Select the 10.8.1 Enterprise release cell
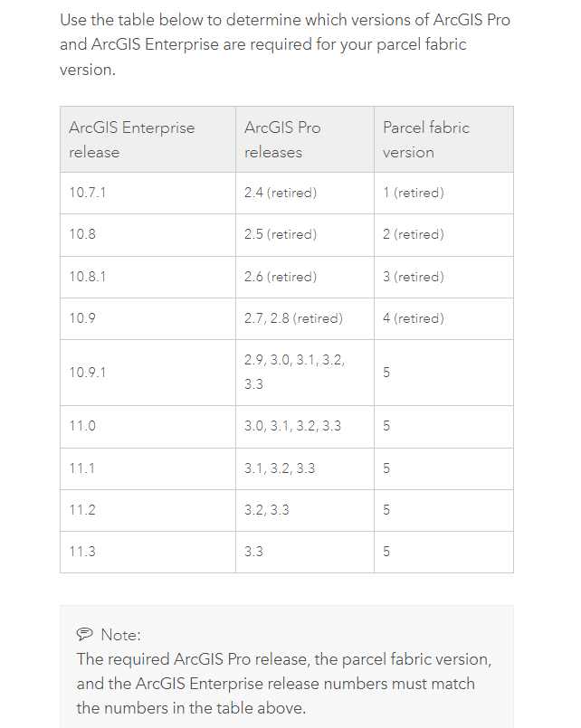The image size is (581, 728). (x=88, y=277)
